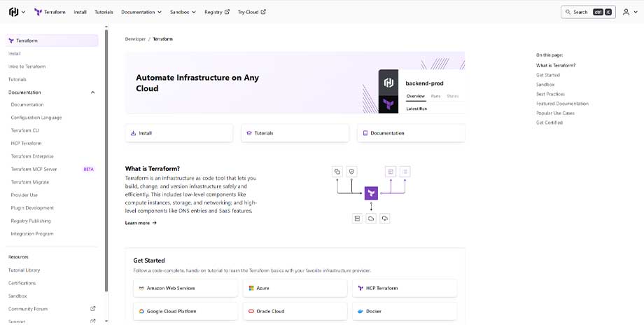
Task: Click the shield icon in the diagram
Action: point(351,172)
